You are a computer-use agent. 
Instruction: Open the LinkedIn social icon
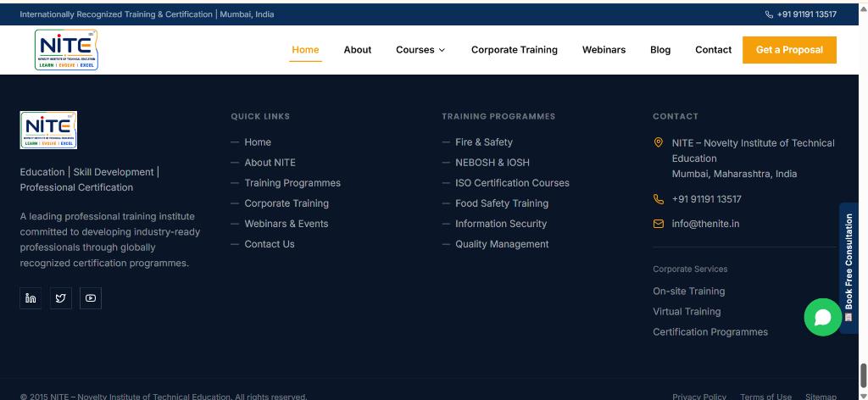(x=31, y=298)
